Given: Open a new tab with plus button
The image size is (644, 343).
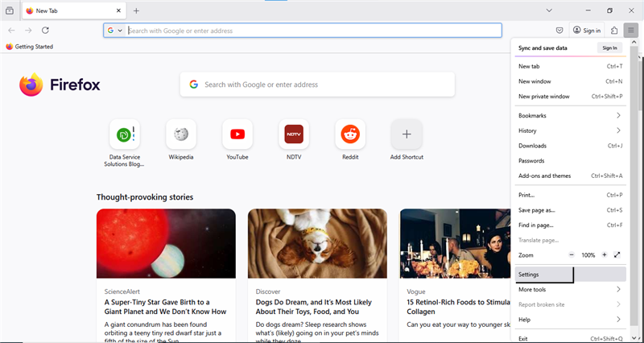Looking at the screenshot, I should click(x=136, y=10).
